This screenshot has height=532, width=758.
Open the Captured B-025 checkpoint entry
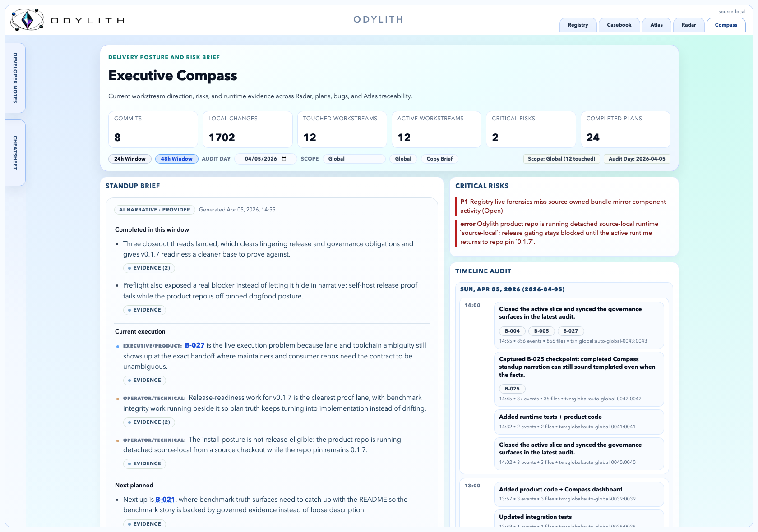[579, 379]
